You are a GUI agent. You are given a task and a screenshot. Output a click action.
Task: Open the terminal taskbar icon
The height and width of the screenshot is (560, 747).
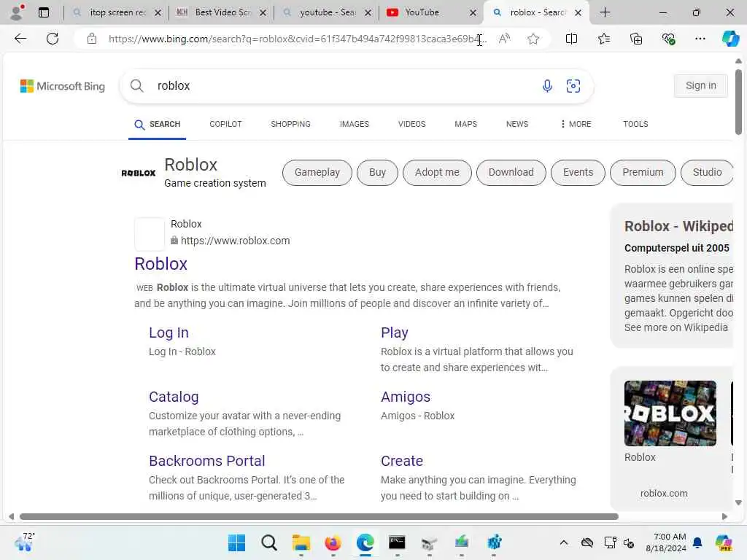pyautogui.click(x=397, y=542)
